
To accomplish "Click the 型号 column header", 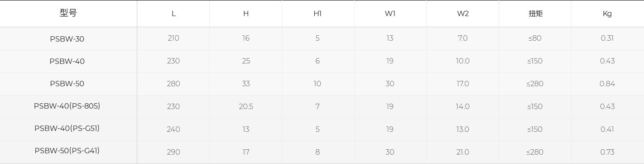I will click(x=68, y=13).
